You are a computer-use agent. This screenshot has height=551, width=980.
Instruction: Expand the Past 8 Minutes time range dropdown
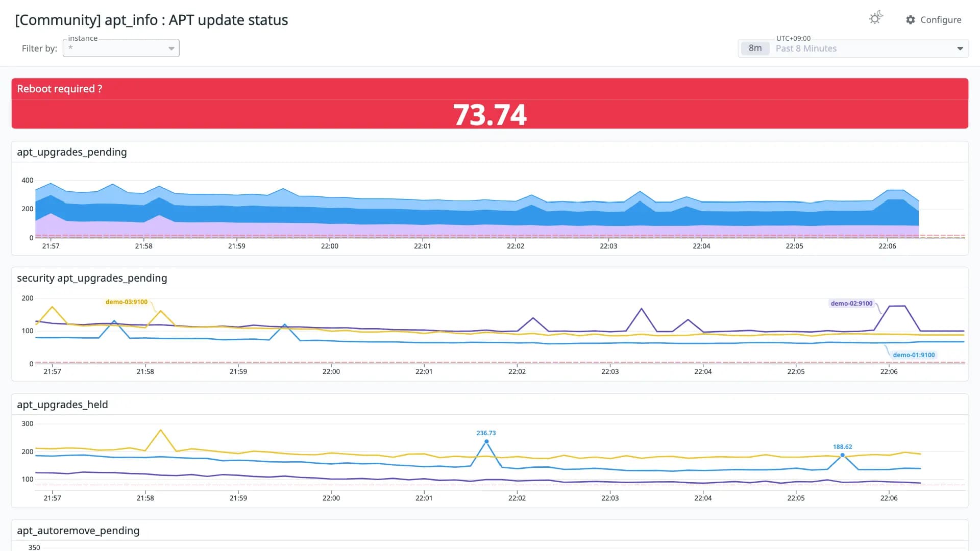click(x=853, y=48)
